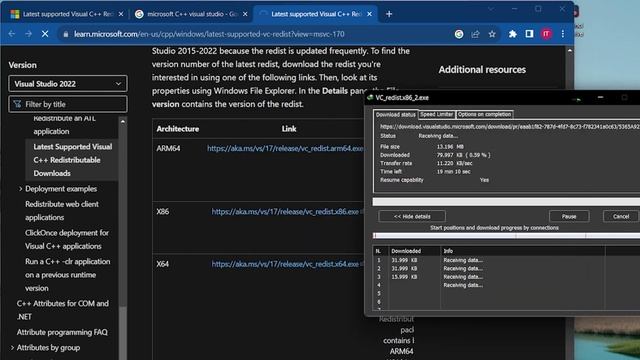Bookmark this page with the star icon
Viewport: 640px width, 360px height.
pyautogui.click(x=492, y=34)
